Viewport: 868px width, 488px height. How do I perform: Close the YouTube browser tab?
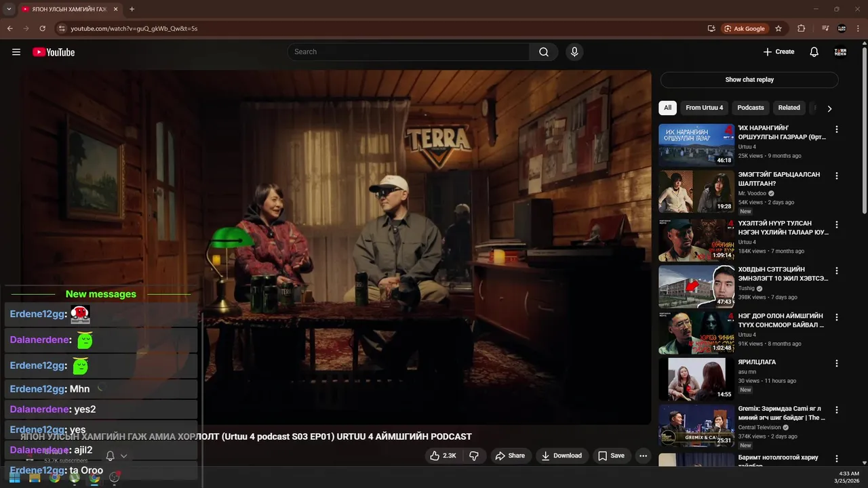116,9
